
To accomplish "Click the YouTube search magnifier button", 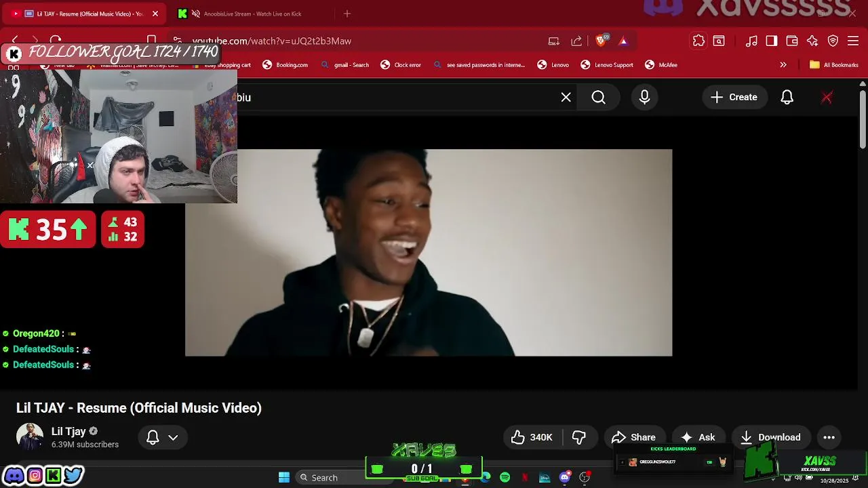I will [x=598, y=98].
